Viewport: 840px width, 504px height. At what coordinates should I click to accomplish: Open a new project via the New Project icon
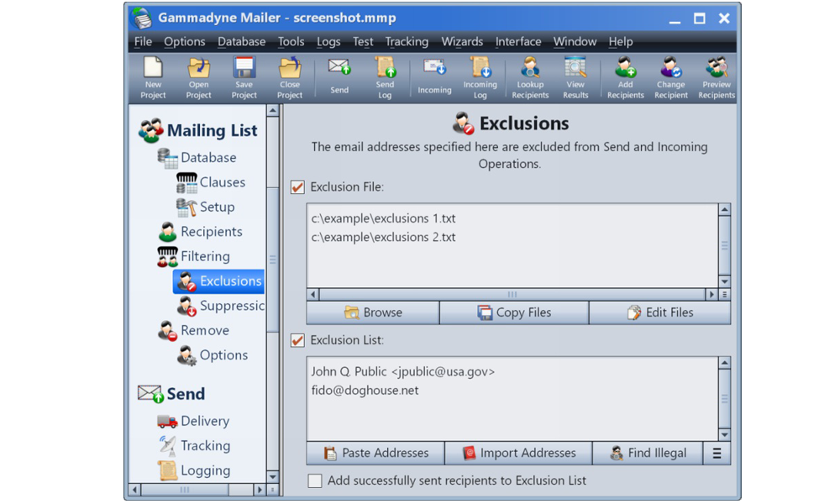[152, 77]
